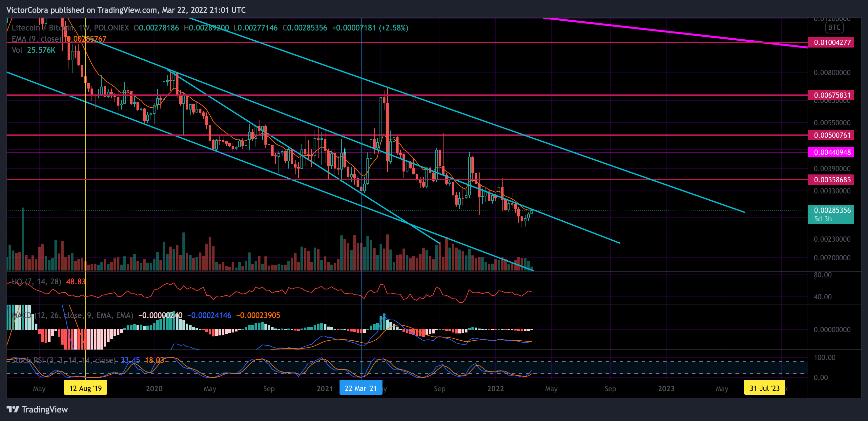Screen dimensions: 868x421
Task: Click the 2021 label on time axis
Action: coord(325,388)
